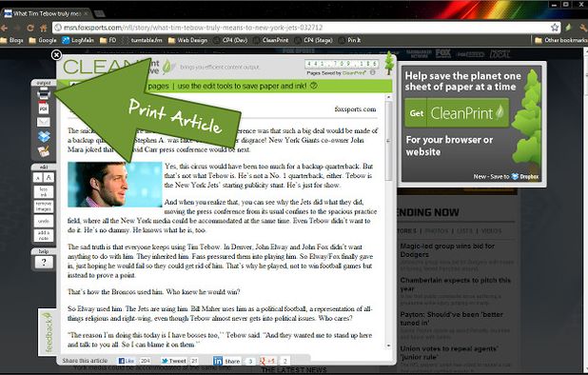Image resolution: width=588 pixels, height=375 pixels.
Task: Go to browser home page
Action: (x=44, y=28)
